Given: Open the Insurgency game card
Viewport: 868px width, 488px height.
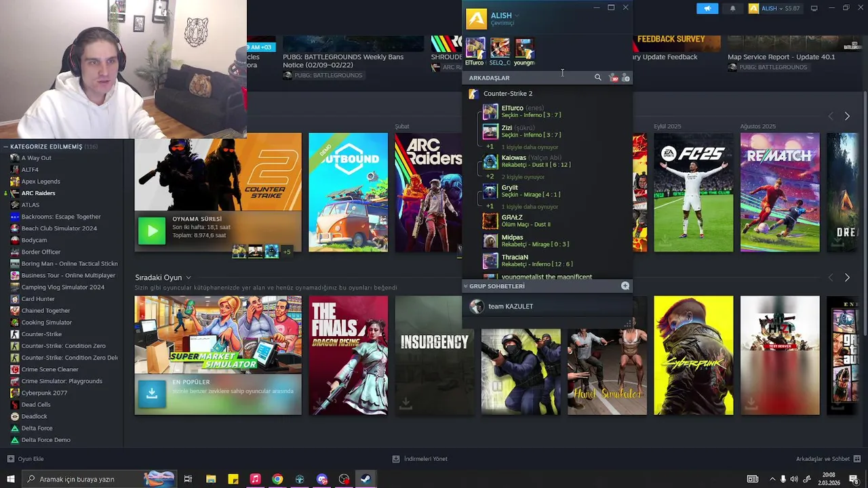Looking at the screenshot, I should point(434,355).
